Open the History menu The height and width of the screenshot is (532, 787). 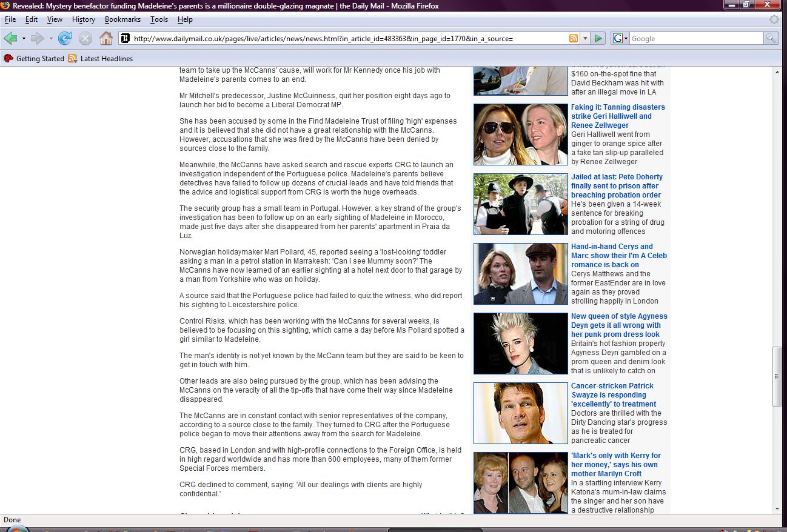(x=84, y=19)
